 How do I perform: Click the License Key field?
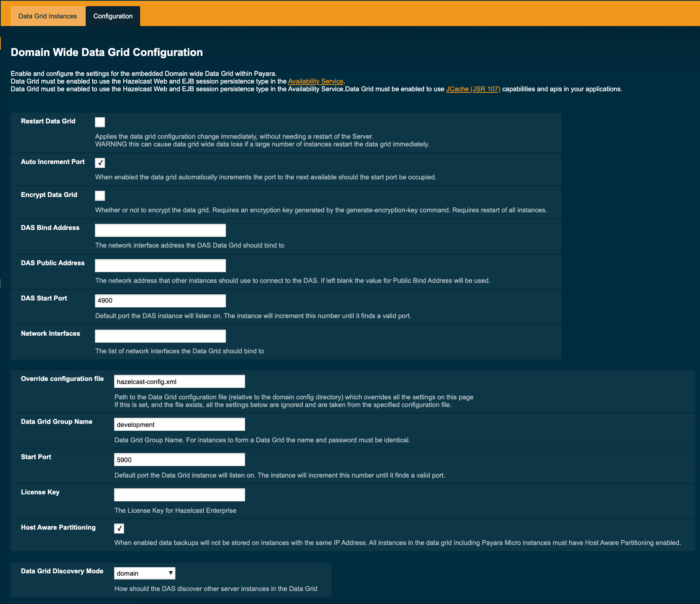point(179,494)
